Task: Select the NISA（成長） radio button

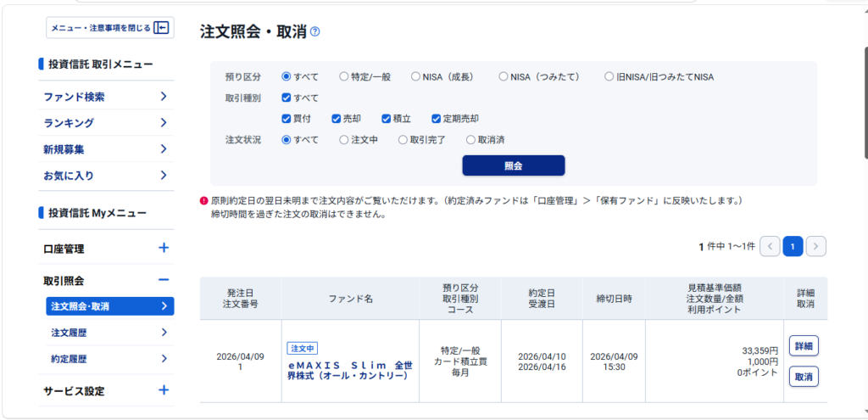Action: click(416, 76)
